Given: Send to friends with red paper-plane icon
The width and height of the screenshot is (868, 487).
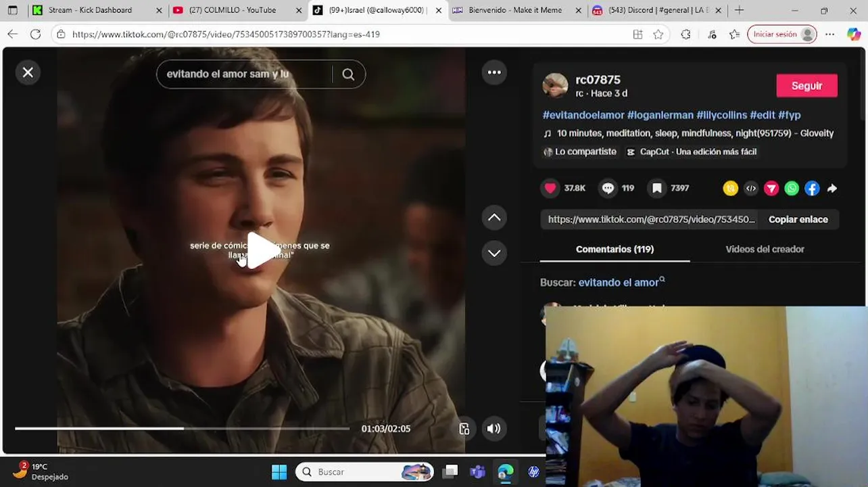Looking at the screenshot, I should point(771,189).
